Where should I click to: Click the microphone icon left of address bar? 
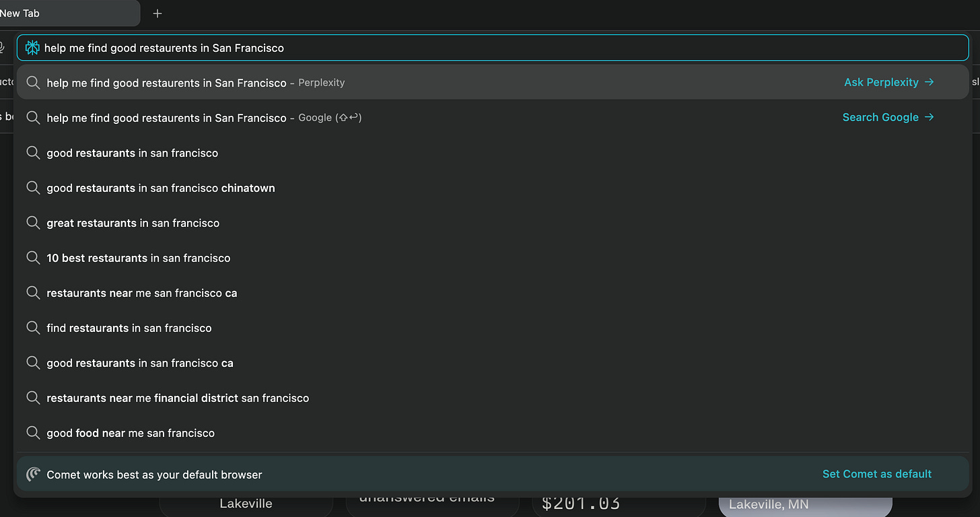(x=2, y=48)
